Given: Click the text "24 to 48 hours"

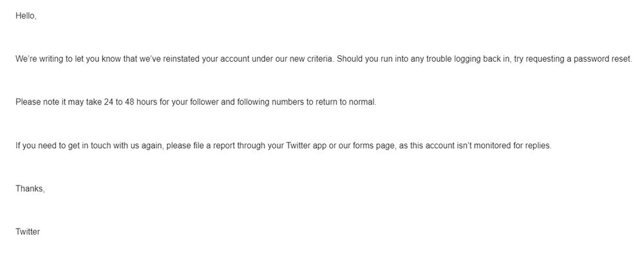Looking at the screenshot, I should point(131,102).
